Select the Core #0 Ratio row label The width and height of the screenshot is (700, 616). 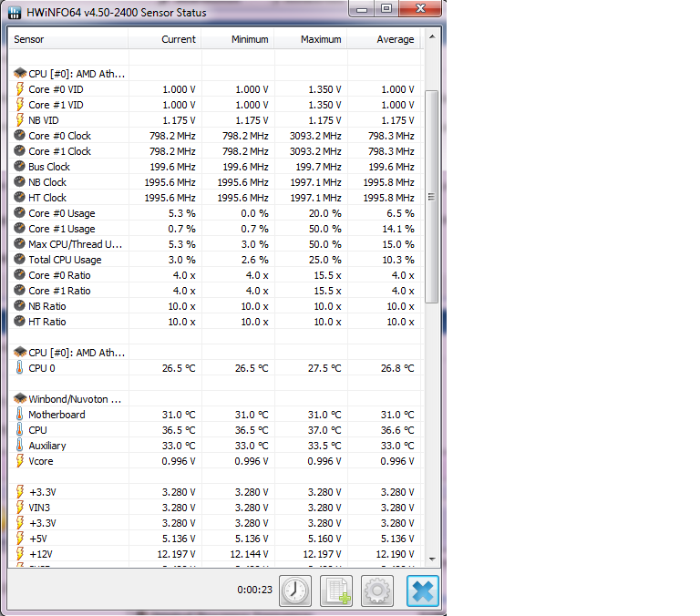click(59, 275)
